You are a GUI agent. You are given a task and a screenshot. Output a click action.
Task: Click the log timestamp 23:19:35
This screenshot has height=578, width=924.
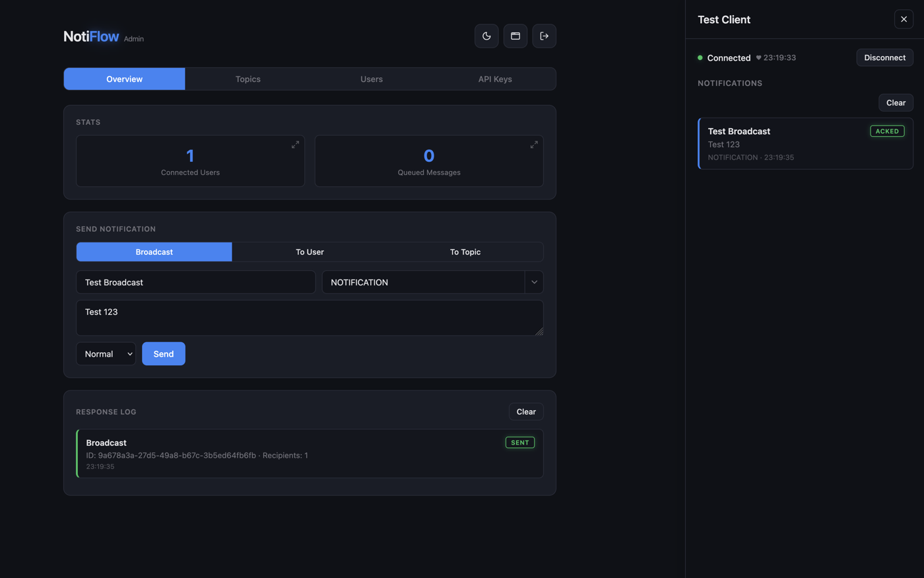(x=100, y=466)
